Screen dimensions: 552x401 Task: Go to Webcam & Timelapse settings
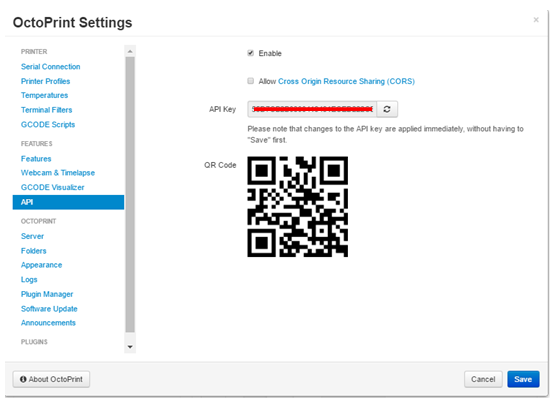pos(58,173)
